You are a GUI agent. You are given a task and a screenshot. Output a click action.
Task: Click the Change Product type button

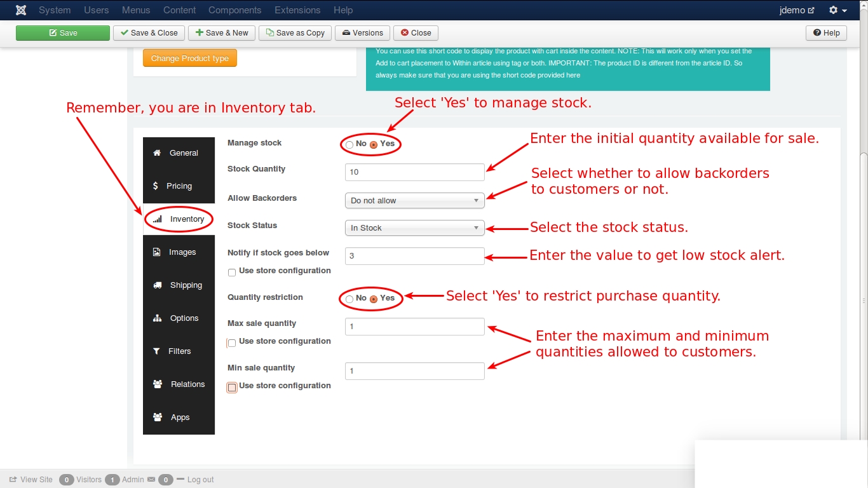pyautogui.click(x=190, y=58)
